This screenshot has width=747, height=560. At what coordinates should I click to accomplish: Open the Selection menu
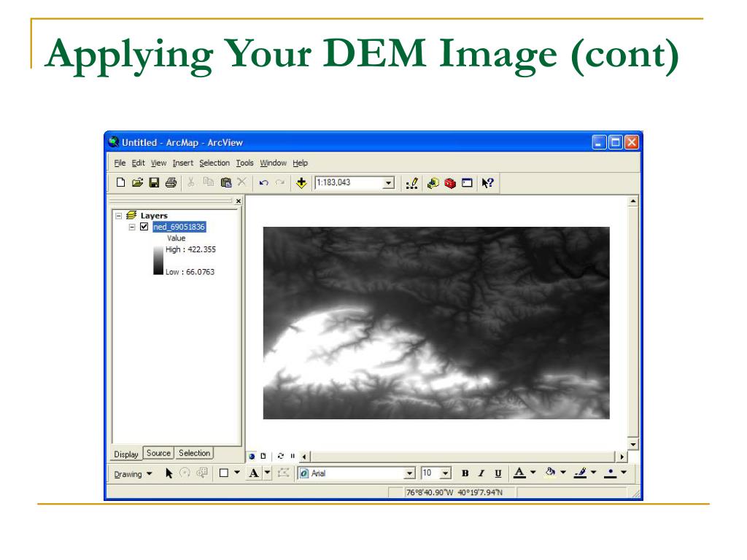[214, 163]
